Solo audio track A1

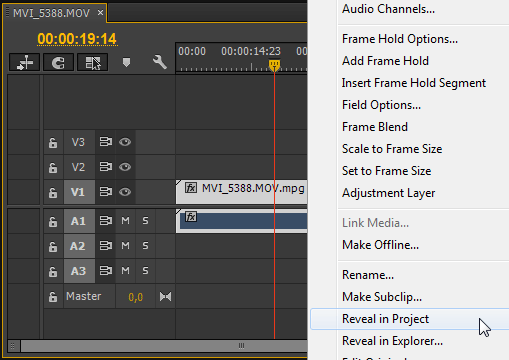tap(145, 221)
